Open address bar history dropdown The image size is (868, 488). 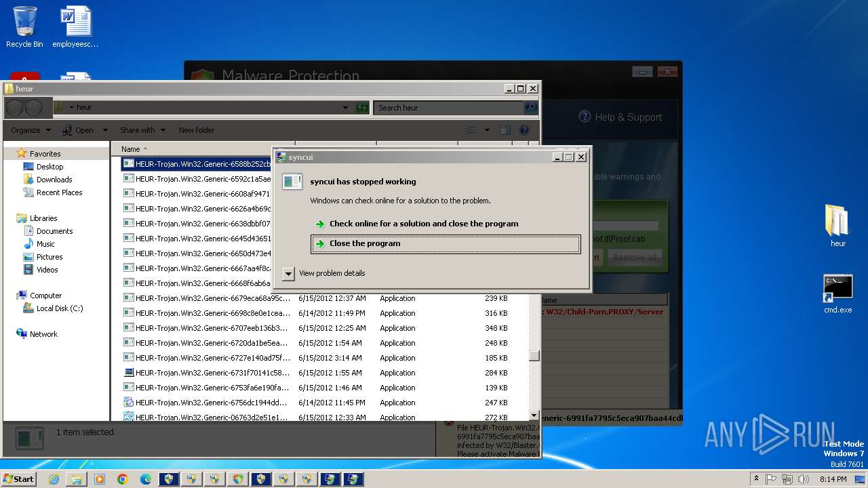click(345, 108)
